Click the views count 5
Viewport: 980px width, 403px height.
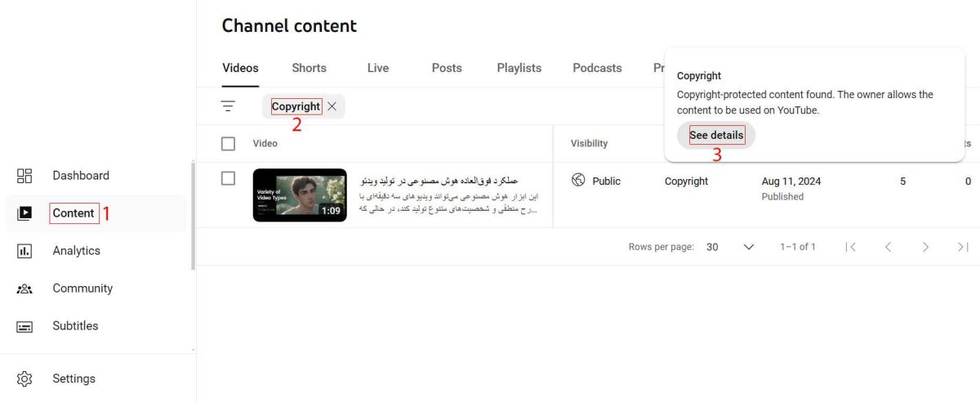[902, 181]
